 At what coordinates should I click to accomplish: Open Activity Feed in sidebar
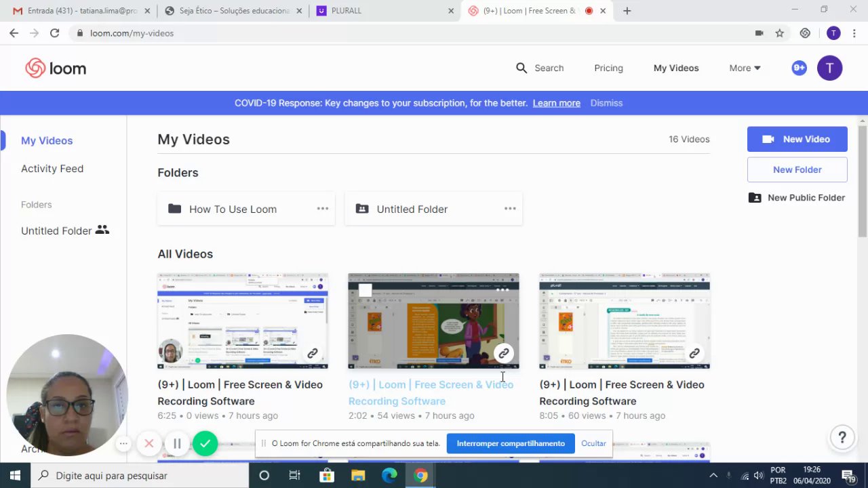point(52,169)
